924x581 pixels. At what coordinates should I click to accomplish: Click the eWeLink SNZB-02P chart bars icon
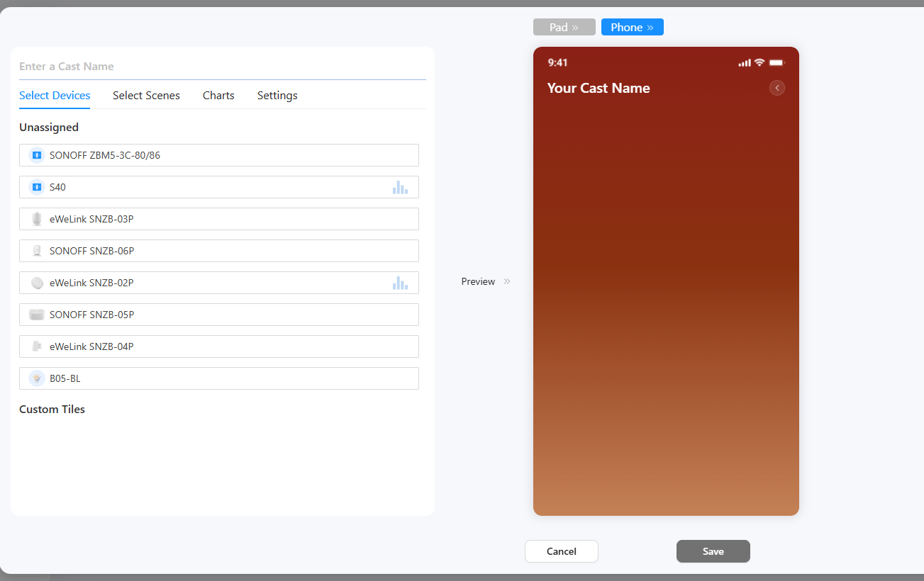tap(400, 283)
